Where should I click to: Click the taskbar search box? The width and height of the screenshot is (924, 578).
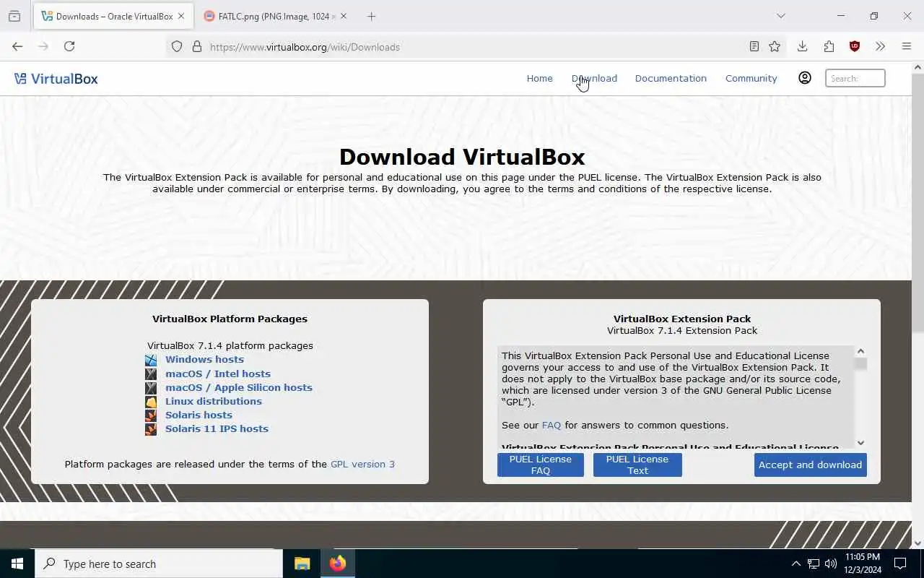click(159, 564)
